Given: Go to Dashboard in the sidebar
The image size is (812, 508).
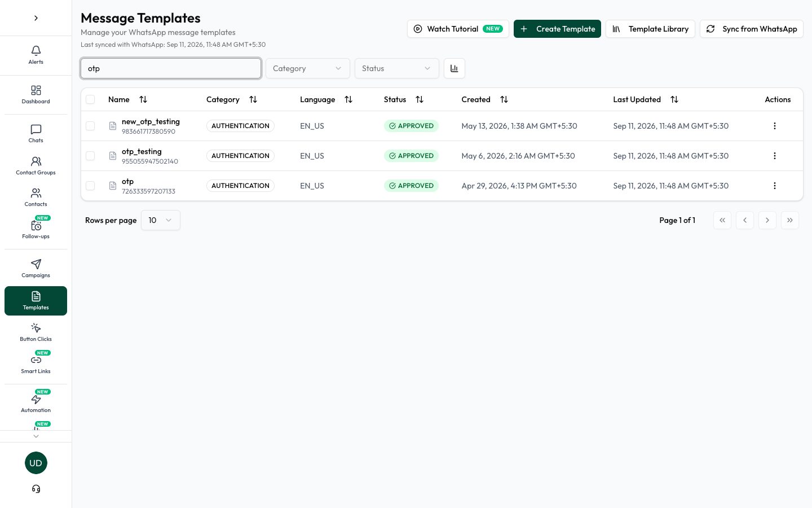Looking at the screenshot, I should tap(36, 95).
